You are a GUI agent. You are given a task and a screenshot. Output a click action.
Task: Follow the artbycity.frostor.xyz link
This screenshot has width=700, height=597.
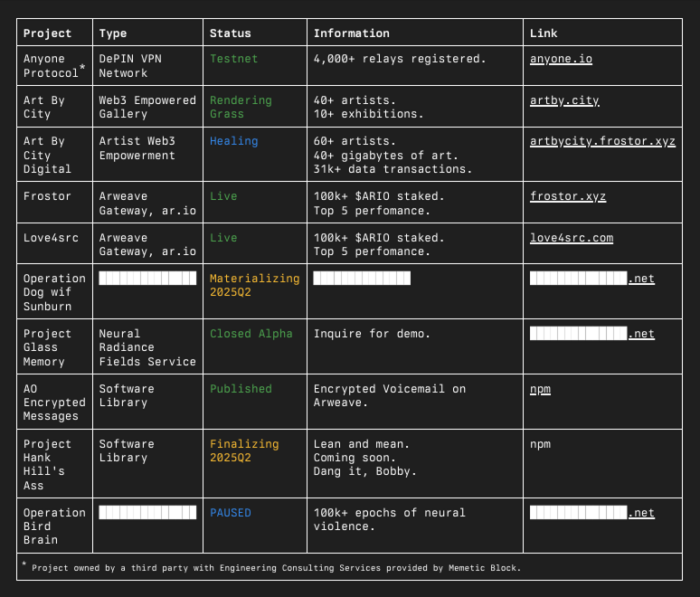602,141
